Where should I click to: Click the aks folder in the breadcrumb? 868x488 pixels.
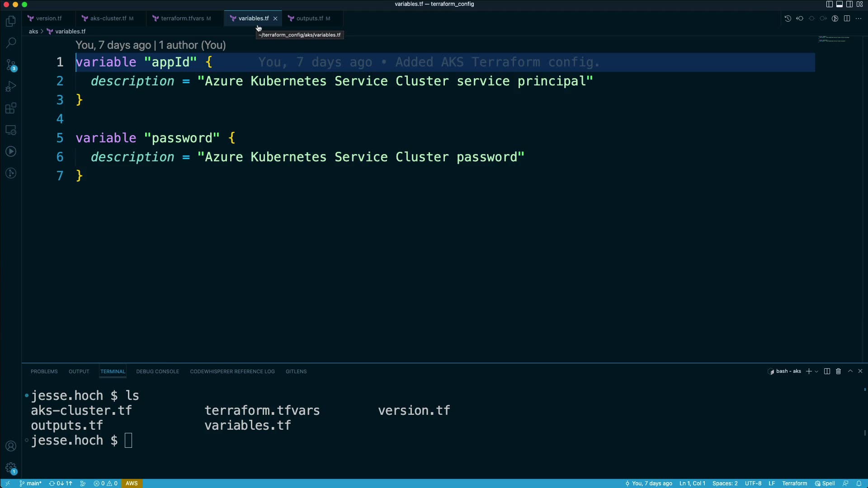point(33,32)
